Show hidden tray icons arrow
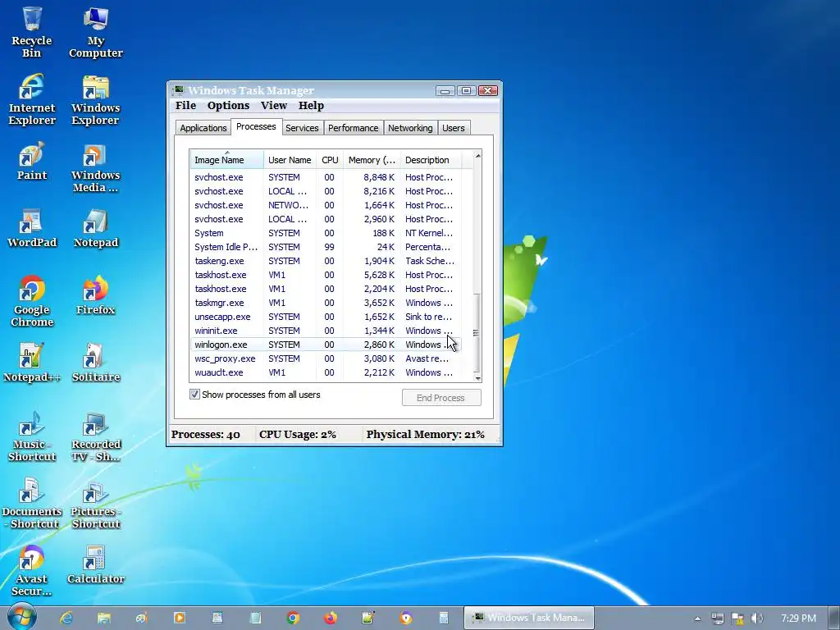 697,619
